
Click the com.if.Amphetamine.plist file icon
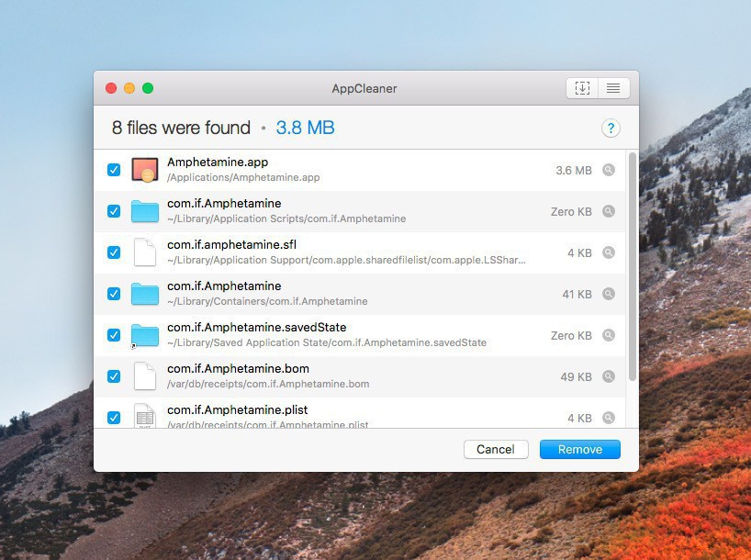coord(145,416)
